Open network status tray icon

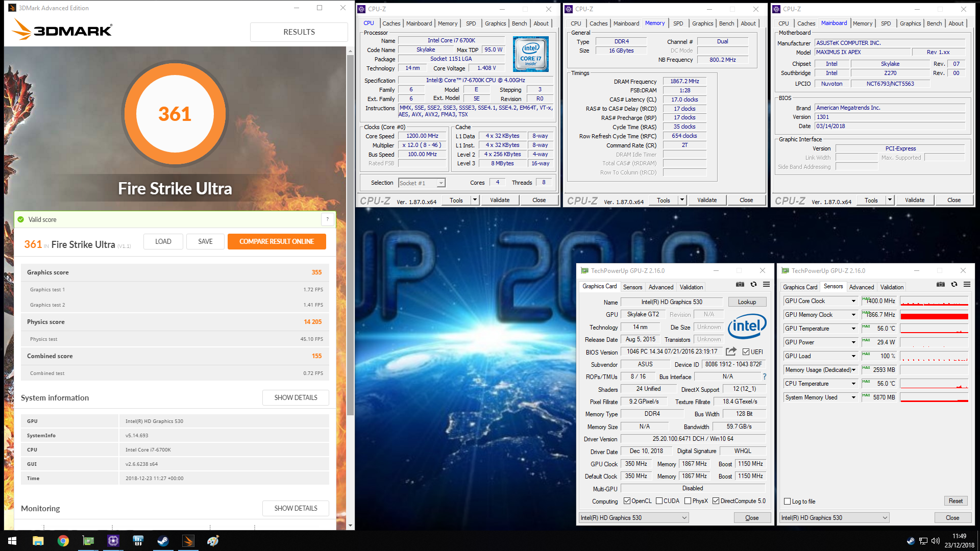tap(923, 541)
